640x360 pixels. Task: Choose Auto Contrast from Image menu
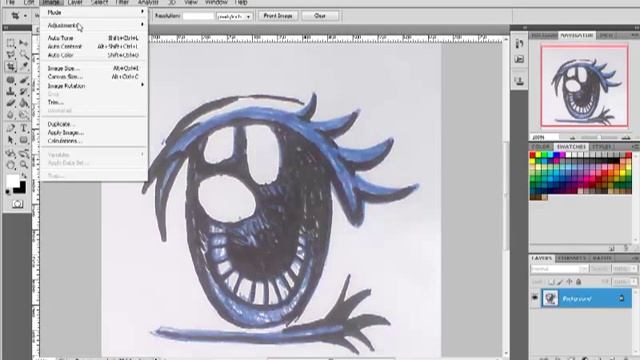(x=94, y=47)
